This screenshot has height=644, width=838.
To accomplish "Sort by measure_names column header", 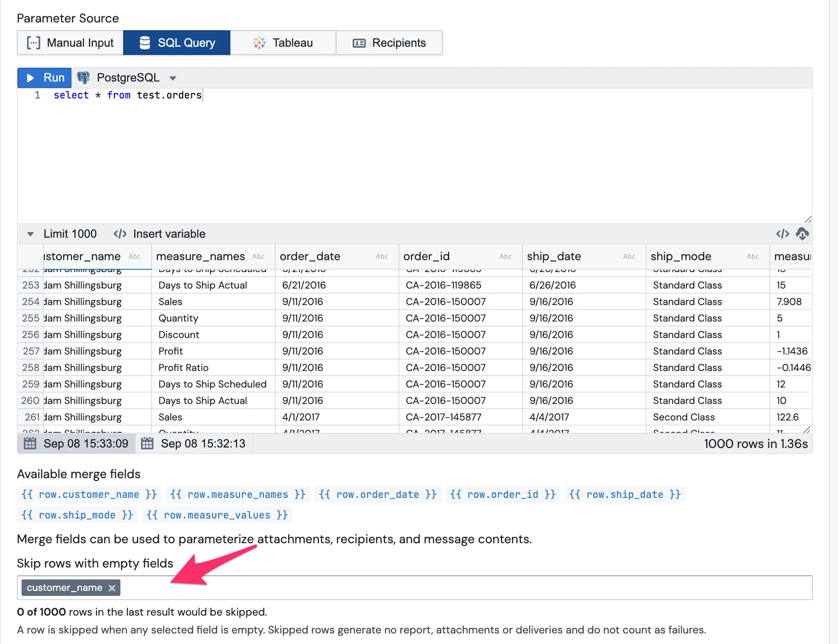I will 213,257.
